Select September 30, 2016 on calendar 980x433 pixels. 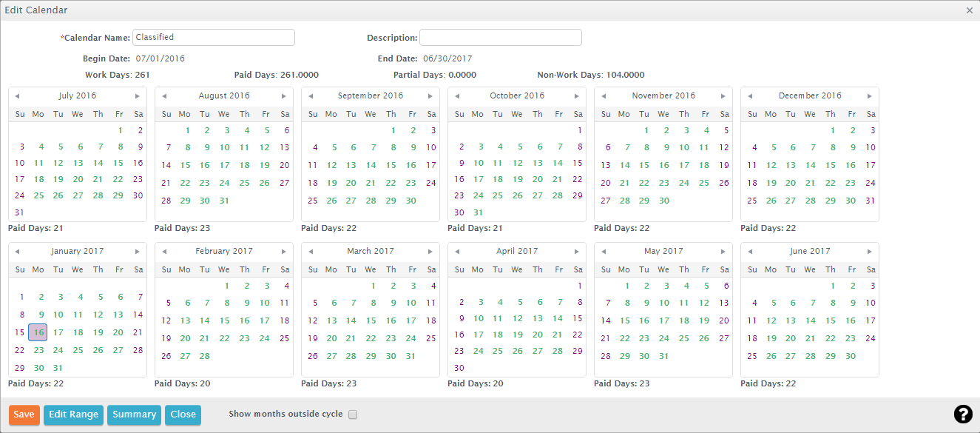(x=410, y=201)
